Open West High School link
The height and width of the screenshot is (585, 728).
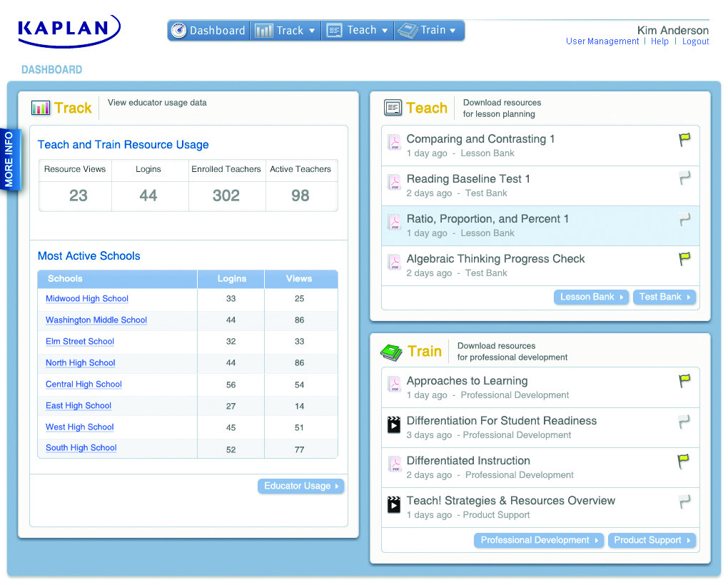click(x=79, y=427)
